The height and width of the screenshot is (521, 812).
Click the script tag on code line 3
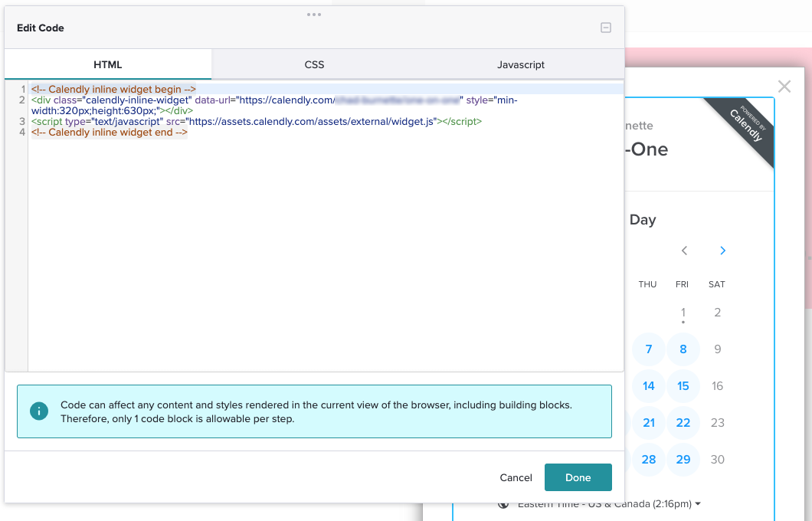coord(257,121)
